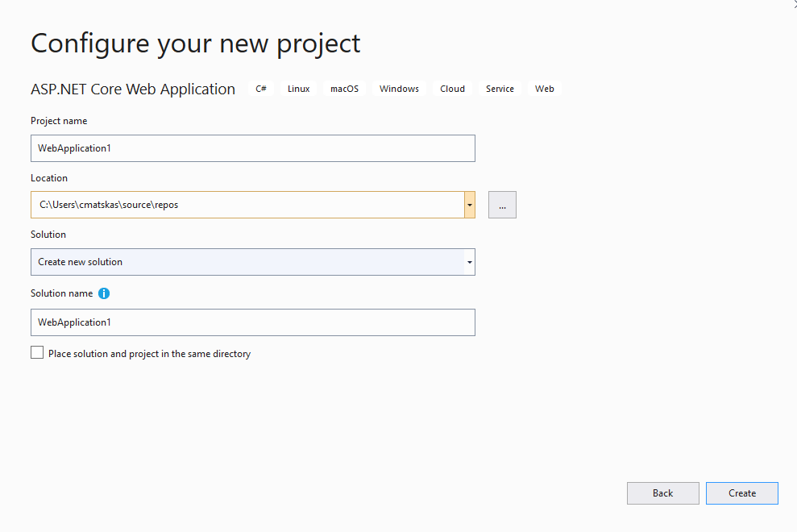This screenshot has height=532, width=797.
Task: Click the 'Configure your new project' heading
Action: [196, 44]
